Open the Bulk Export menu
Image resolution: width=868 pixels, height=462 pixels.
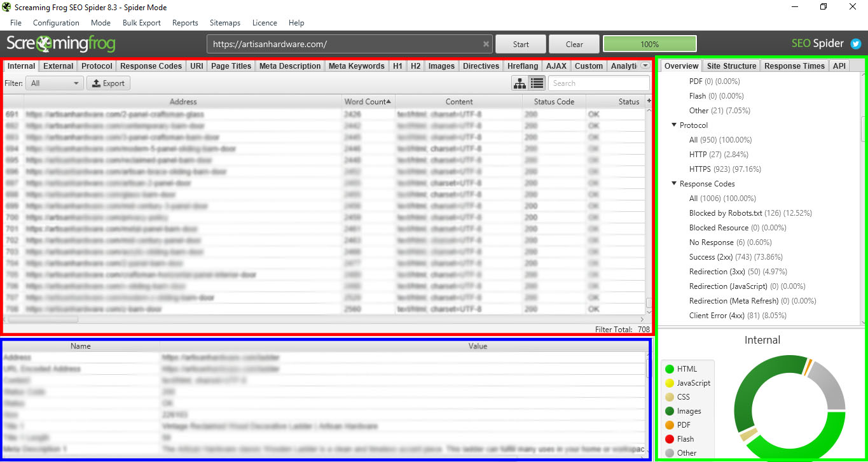point(142,23)
